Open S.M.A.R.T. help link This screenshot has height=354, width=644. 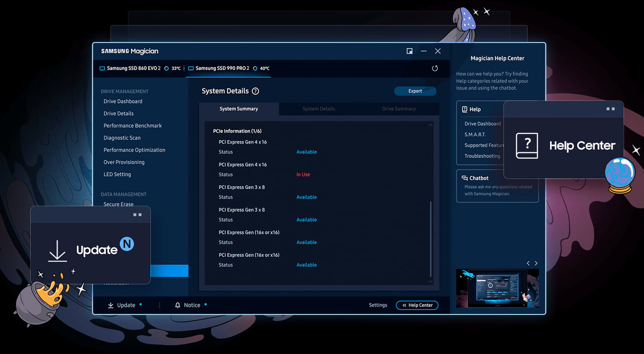pyautogui.click(x=475, y=135)
